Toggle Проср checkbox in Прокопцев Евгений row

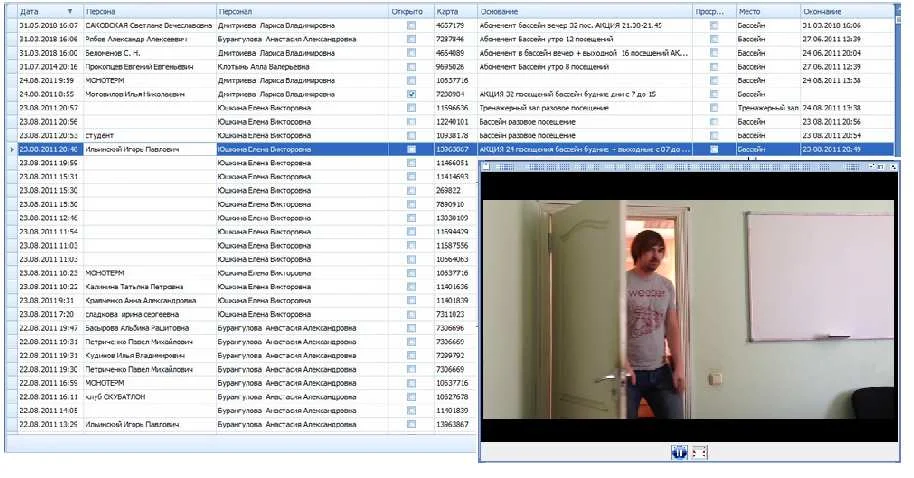pyautogui.click(x=713, y=66)
